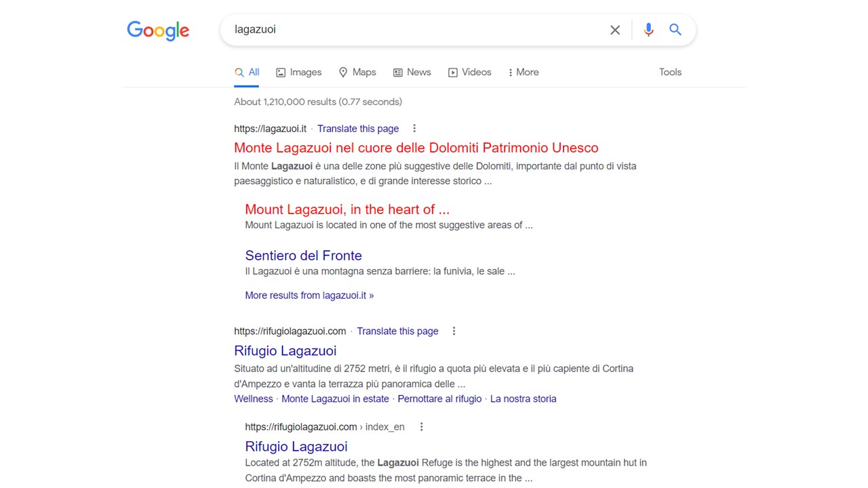Open options menu for rifugiolagazuoi.com result
Viewport: 868px width, 488px height.
pos(454,331)
